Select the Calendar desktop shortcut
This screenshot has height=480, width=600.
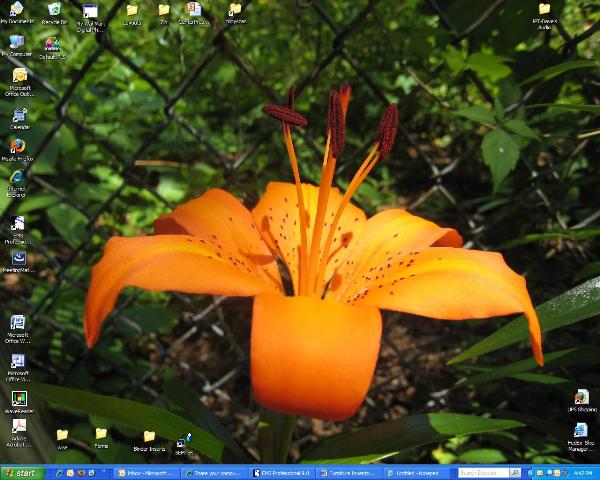click(20, 119)
